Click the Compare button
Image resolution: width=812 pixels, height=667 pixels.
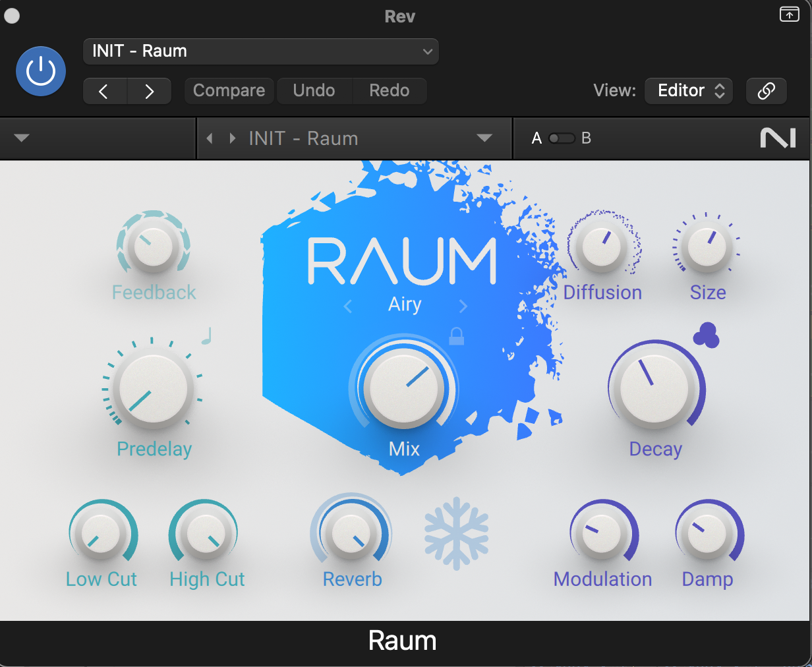(x=229, y=90)
